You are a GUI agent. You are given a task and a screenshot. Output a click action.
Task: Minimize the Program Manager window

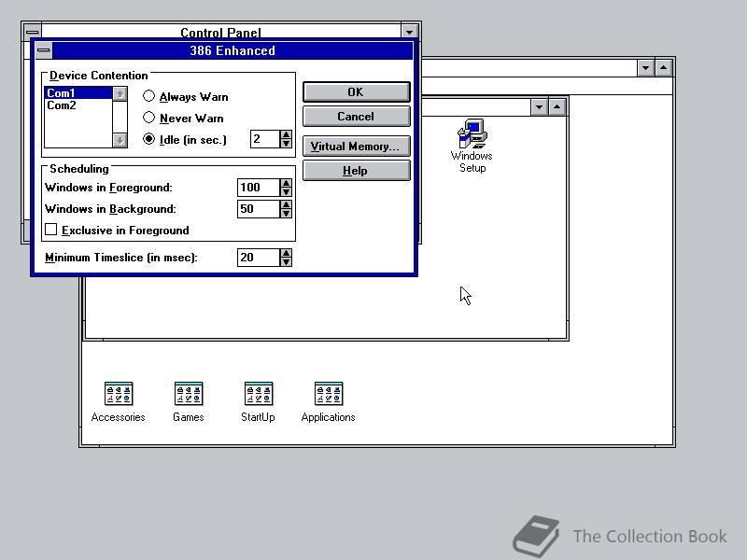[645, 68]
